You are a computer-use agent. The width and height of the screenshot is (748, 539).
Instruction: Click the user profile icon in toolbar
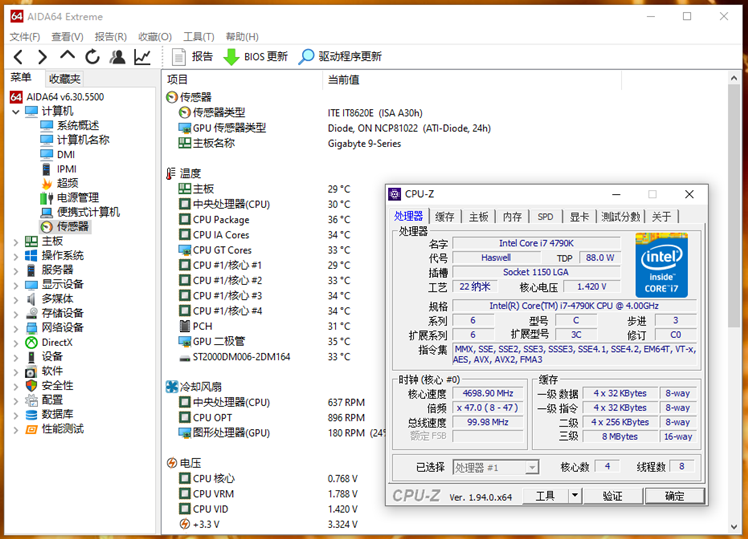point(117,57)
